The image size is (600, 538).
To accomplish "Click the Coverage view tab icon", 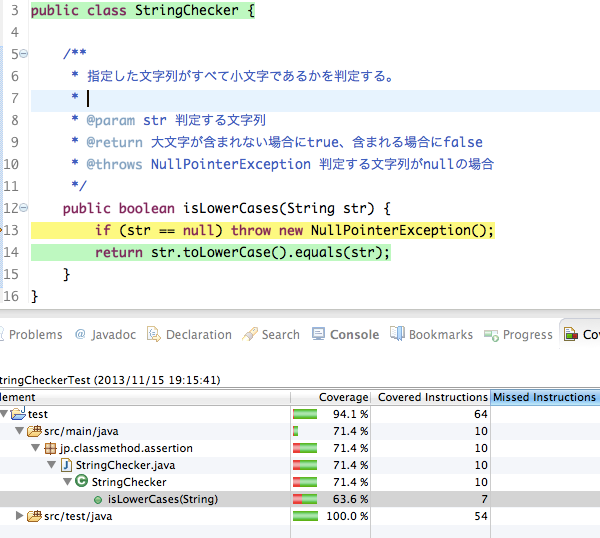I will (571, 334).
